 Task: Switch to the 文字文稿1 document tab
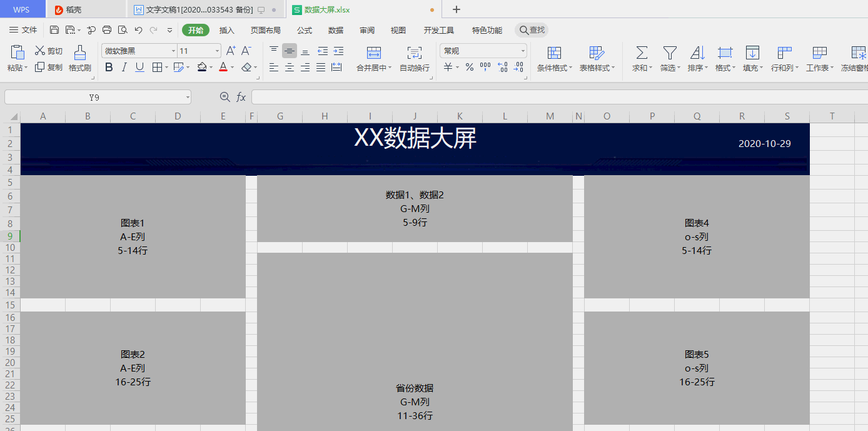click(x=205, y=9)
